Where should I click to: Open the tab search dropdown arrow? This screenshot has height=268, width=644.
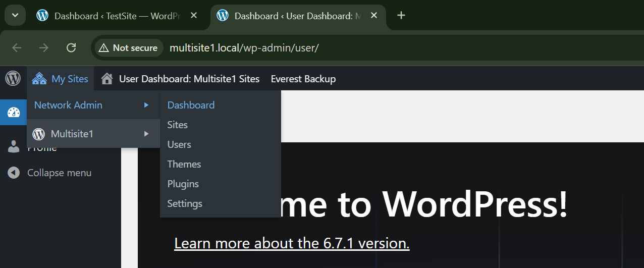click(15, 15)
